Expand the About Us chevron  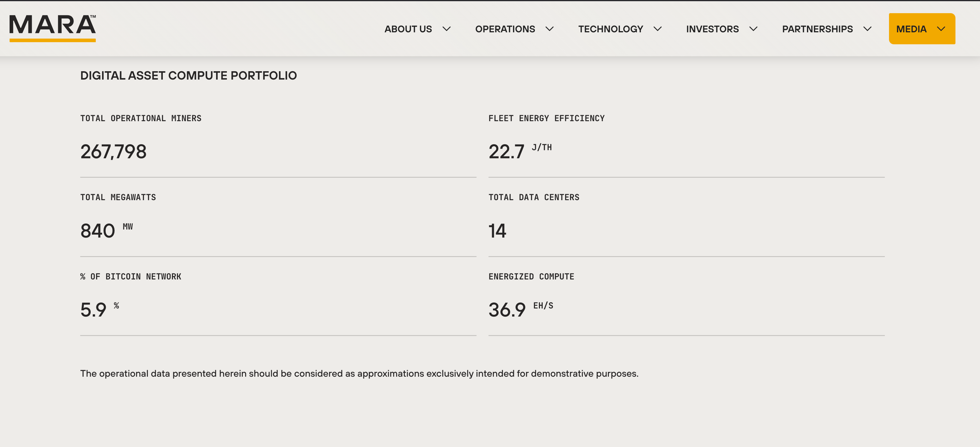[x=447, y=29]
